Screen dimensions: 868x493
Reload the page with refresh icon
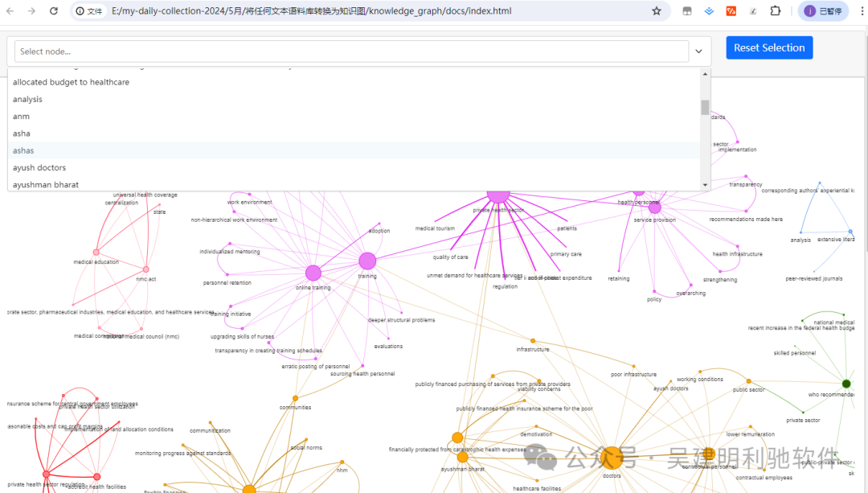click(54, 11)
